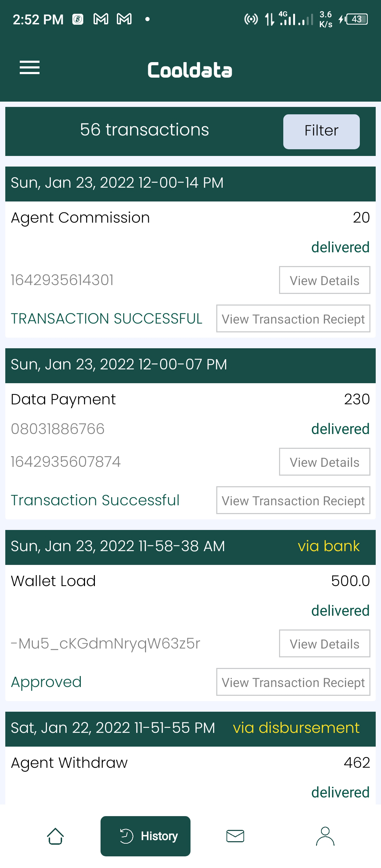This screenshot has width=381, height=868.
Task: View Details for Data Payment transaction
Action: point(325,462)
